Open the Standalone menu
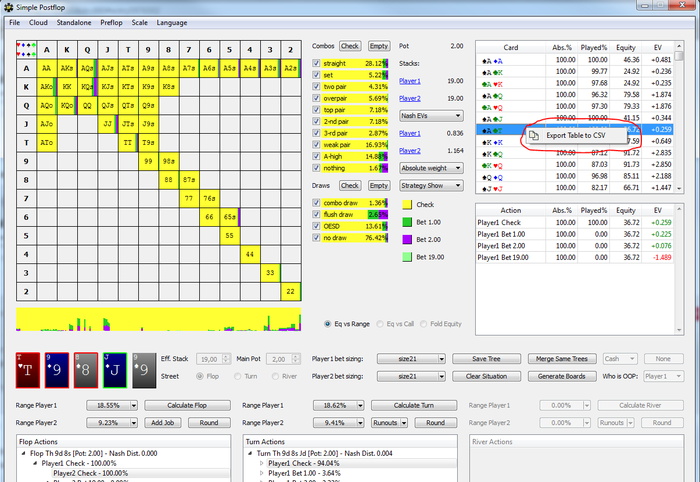700x482 pixels. click(x=74, y=23)
